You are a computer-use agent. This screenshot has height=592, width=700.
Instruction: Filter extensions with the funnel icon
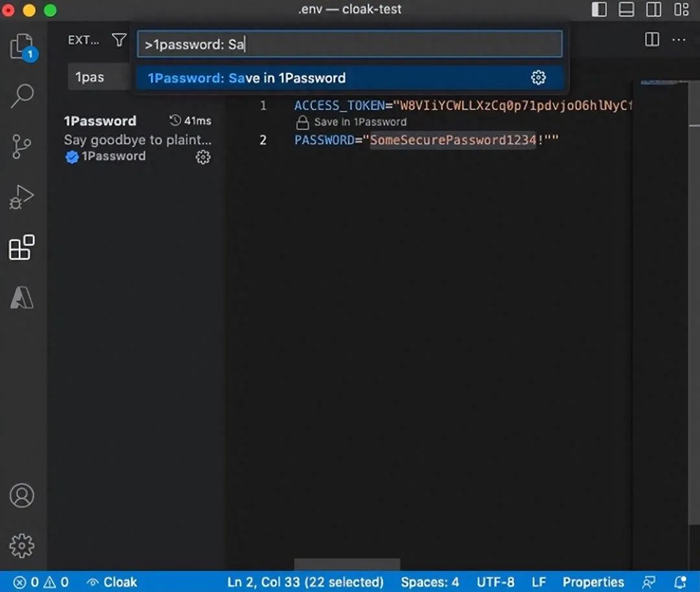119,40
